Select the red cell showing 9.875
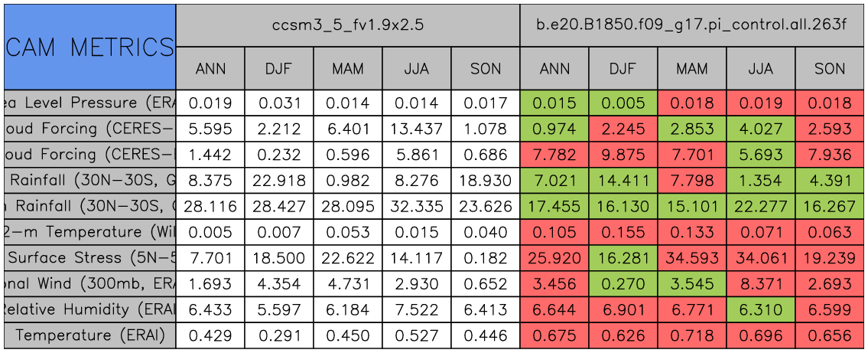 (623, 155)
